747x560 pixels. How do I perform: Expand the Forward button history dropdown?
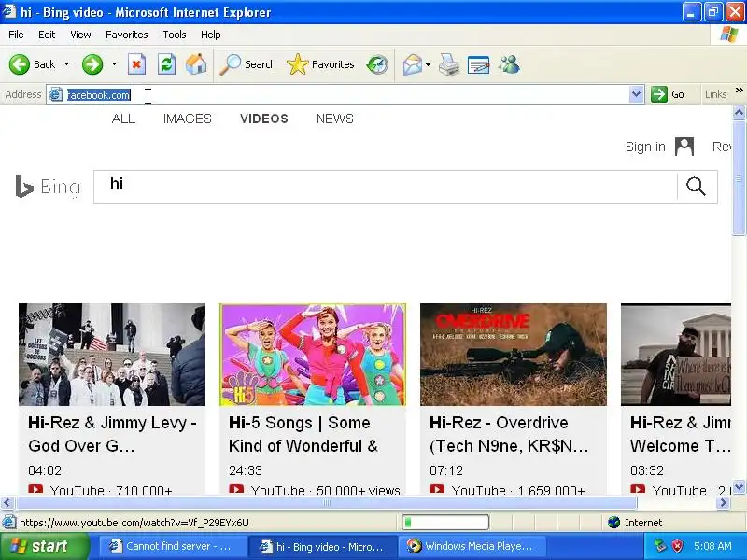[114, 64]
